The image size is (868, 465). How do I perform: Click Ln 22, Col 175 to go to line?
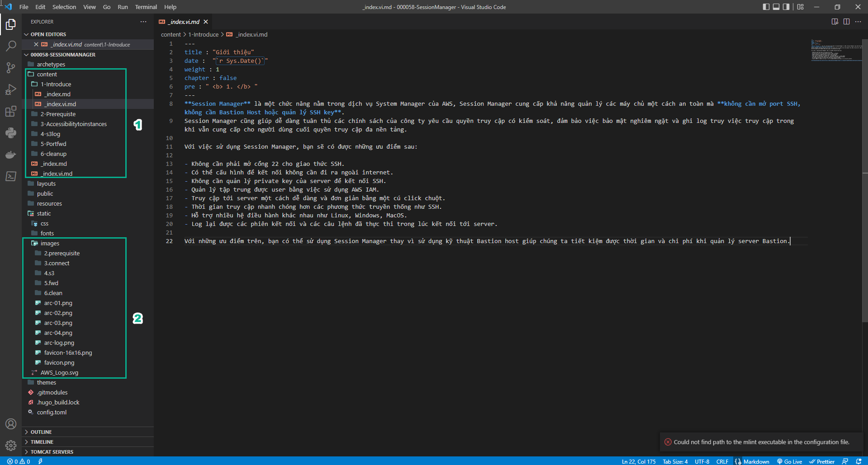tap(639, 461)
